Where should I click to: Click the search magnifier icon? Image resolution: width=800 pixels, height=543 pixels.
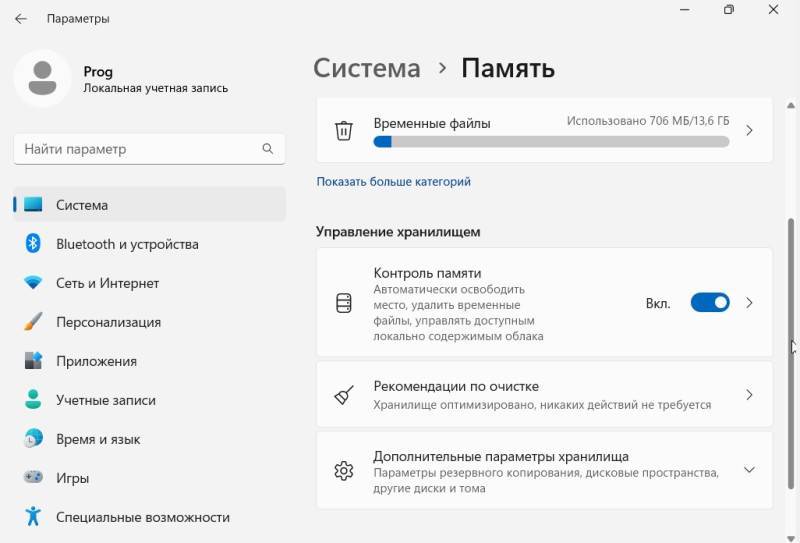point(267,149)
